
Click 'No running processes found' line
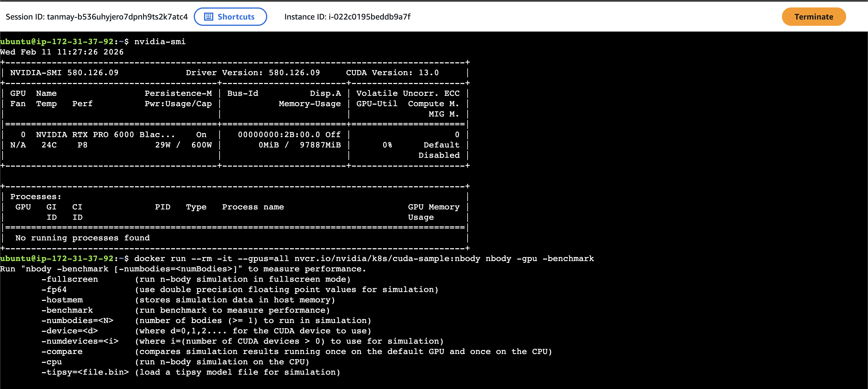83,238
